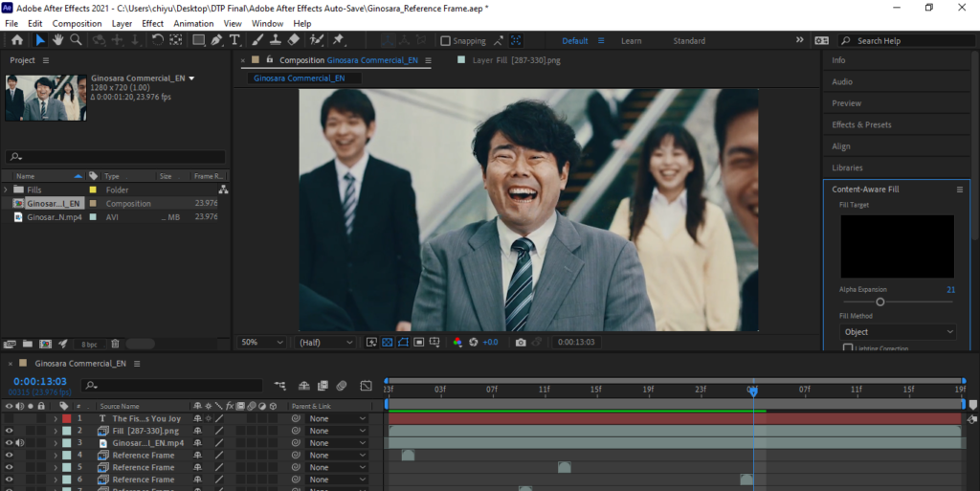Open the 50% magnification dropdown
Viewport: 980px width, 491px height.
coord(262,342)
